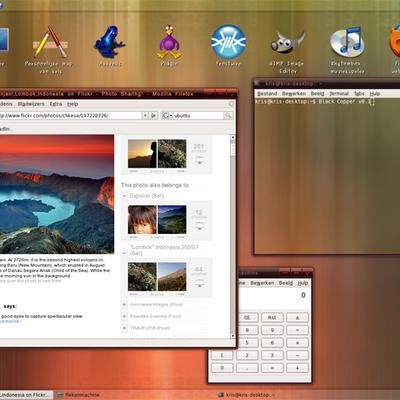Viewport: 400px width, 400px height.
Task: Click calculator digit 1 button
Action: click(222, 355)
